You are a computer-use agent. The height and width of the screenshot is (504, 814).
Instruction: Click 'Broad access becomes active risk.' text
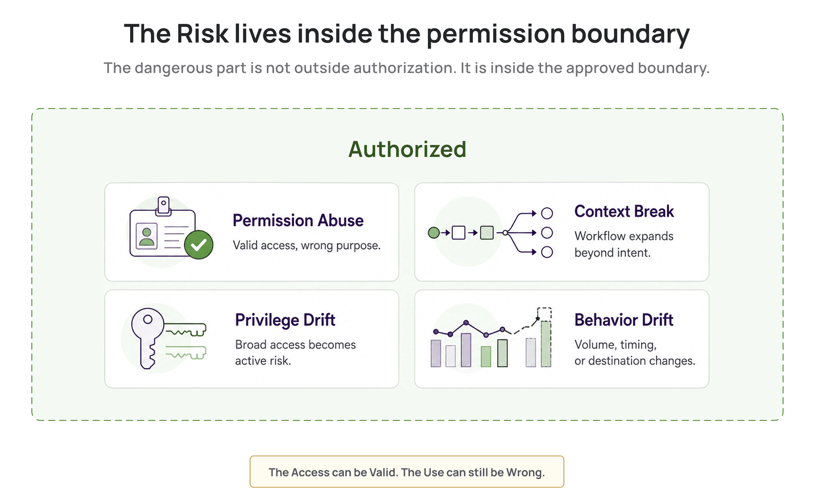point(295,353)
